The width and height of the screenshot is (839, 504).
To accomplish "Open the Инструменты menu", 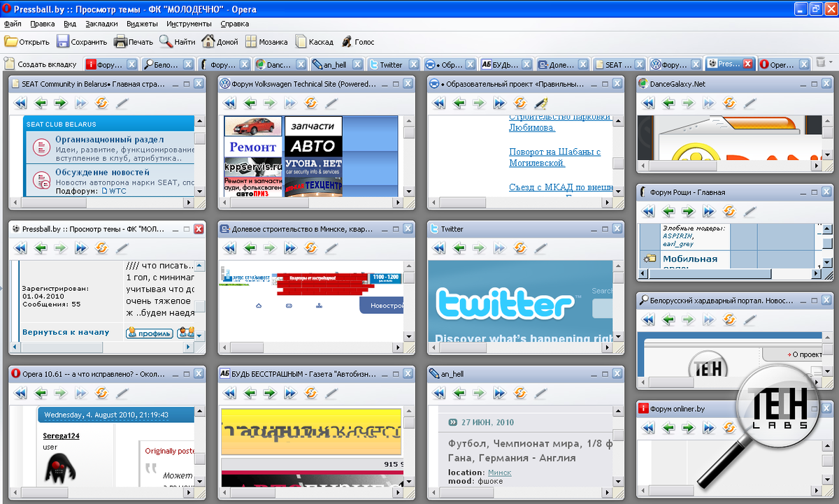I will click(189, 24).
